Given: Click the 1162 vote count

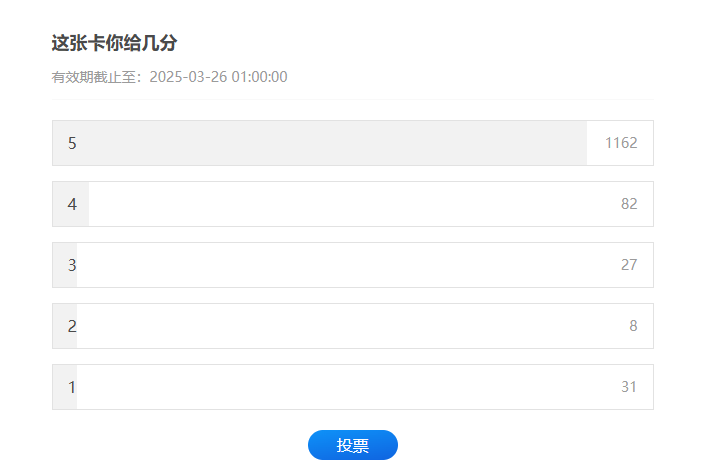Looking at the screenshot, I should [621, 143].
